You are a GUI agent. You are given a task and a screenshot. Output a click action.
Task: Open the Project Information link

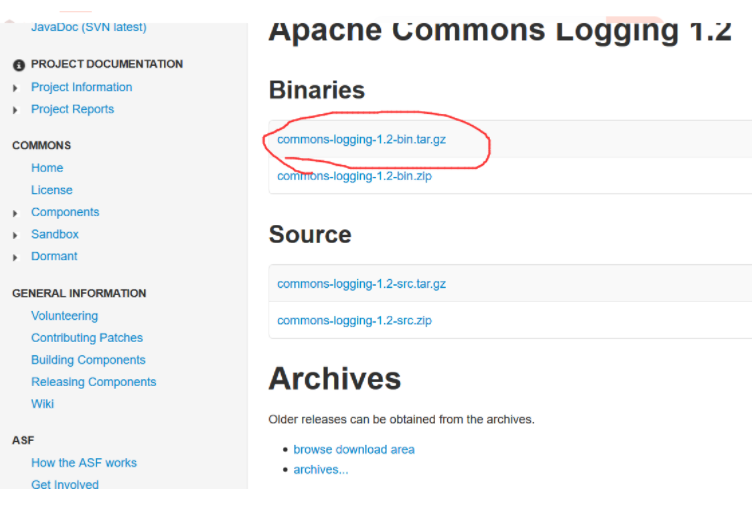click(82, 87)
